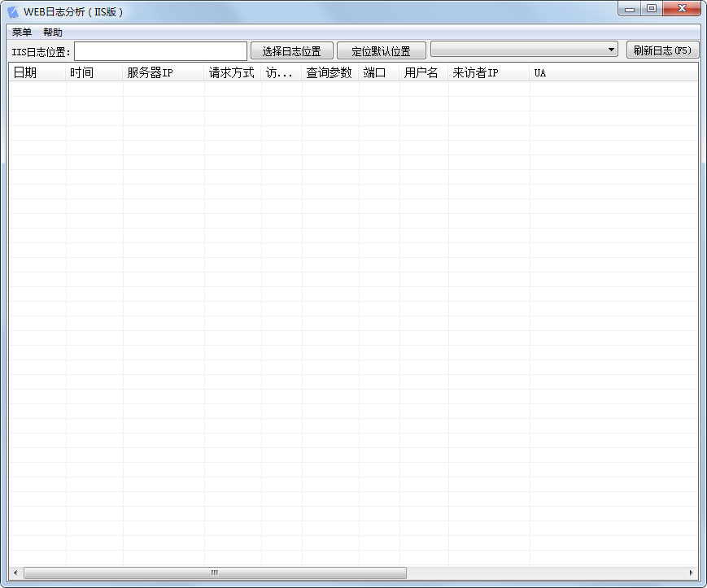The height and width of the screenshot is (588, 707).
Task: Sort by the 时间 column header
Action: [x=94, y=73]
